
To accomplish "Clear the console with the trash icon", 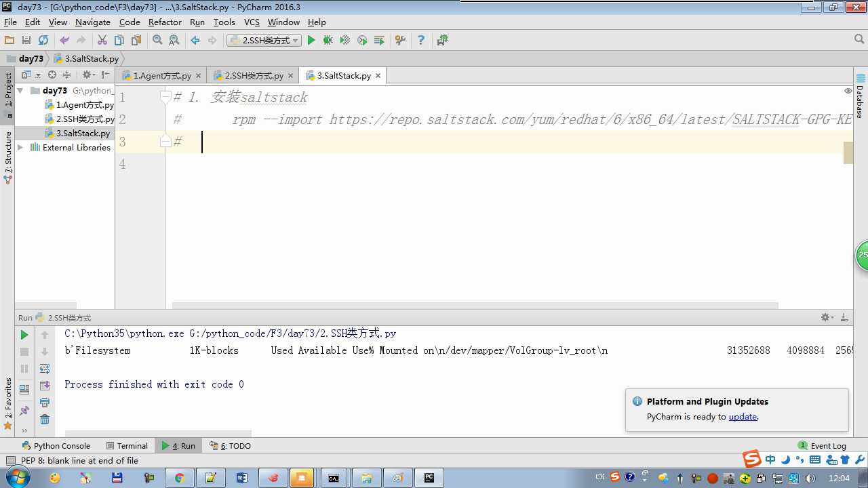I will pyautogui.click(x=45, y=420).
